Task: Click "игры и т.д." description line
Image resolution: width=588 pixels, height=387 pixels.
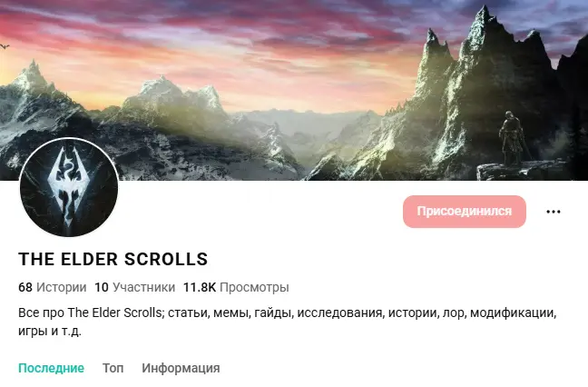Action: point(50,331)
